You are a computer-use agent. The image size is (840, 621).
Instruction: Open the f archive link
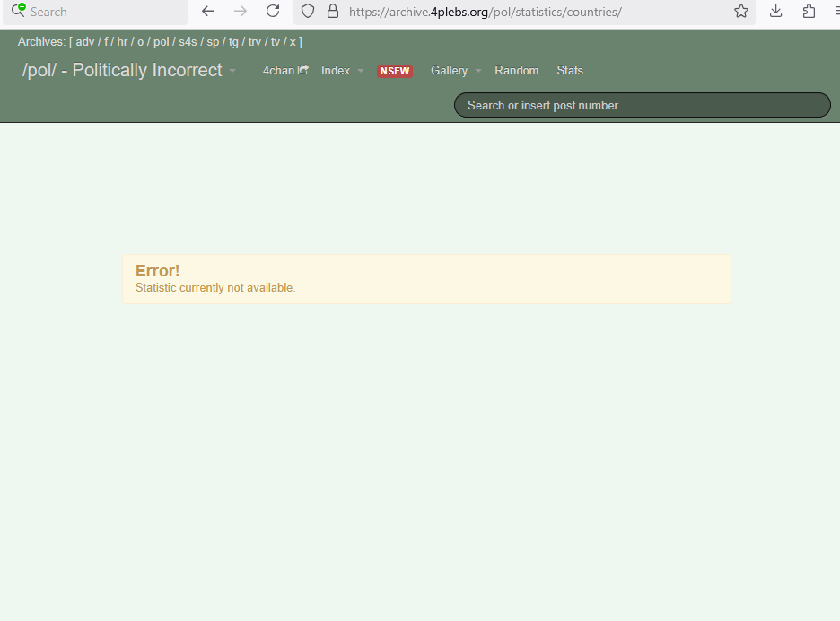106,42
